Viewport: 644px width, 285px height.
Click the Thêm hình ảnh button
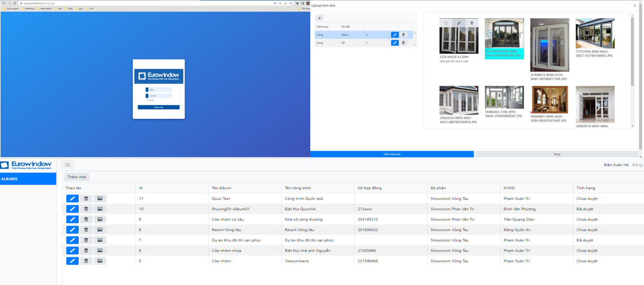392,154
